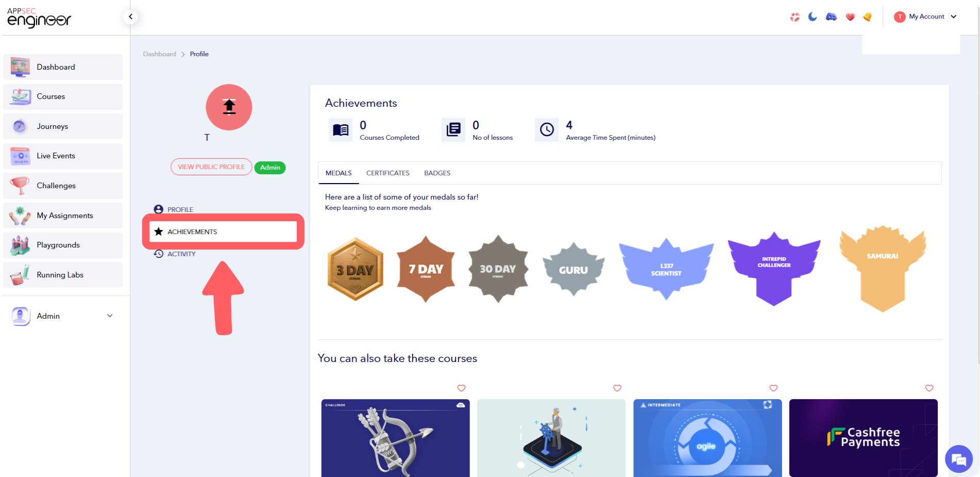
Task: Expand the Admin sidebar section
Action: (x=110, y=316)
